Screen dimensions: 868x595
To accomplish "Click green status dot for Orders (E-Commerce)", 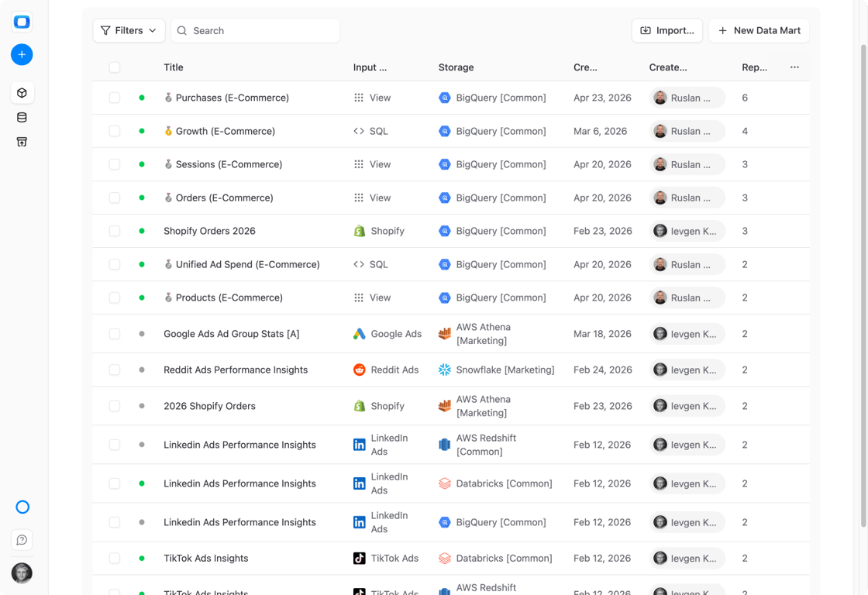I will click(x=142, y=198).
